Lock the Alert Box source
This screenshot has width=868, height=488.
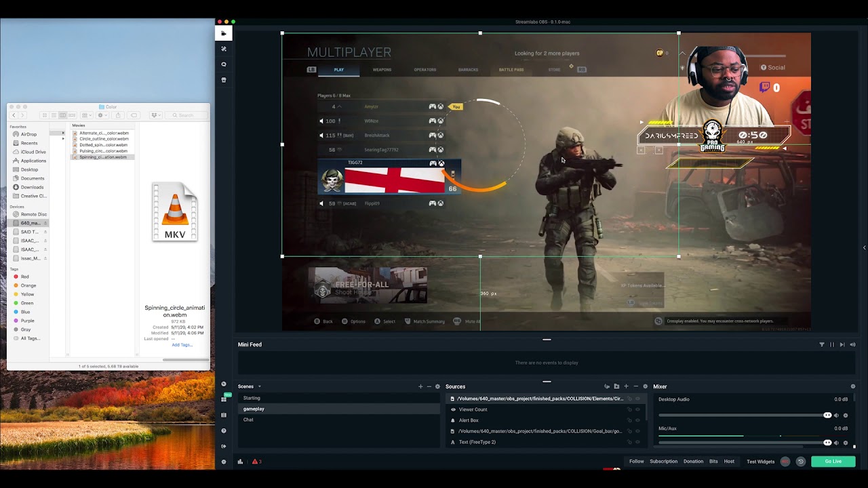point(629,420)
